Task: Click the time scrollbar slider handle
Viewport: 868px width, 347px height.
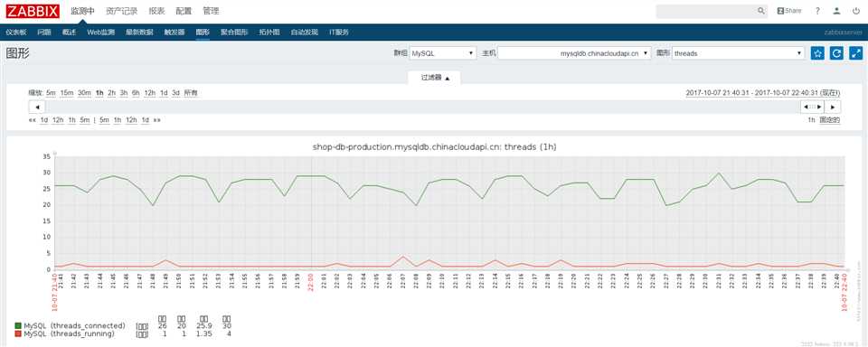Action: pos(813,107)
